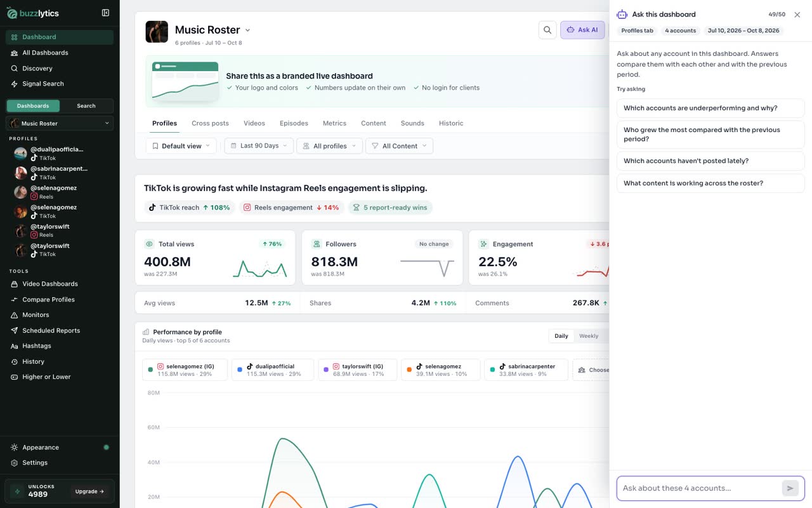Open Monitors tool
This screenshot has height=508, width=812.
(60, 315)
